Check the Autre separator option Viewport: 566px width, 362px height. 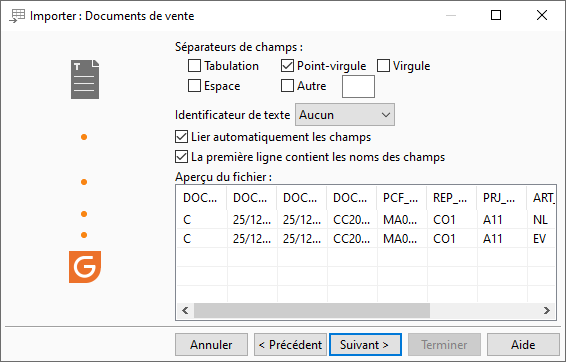pos(287,86)
